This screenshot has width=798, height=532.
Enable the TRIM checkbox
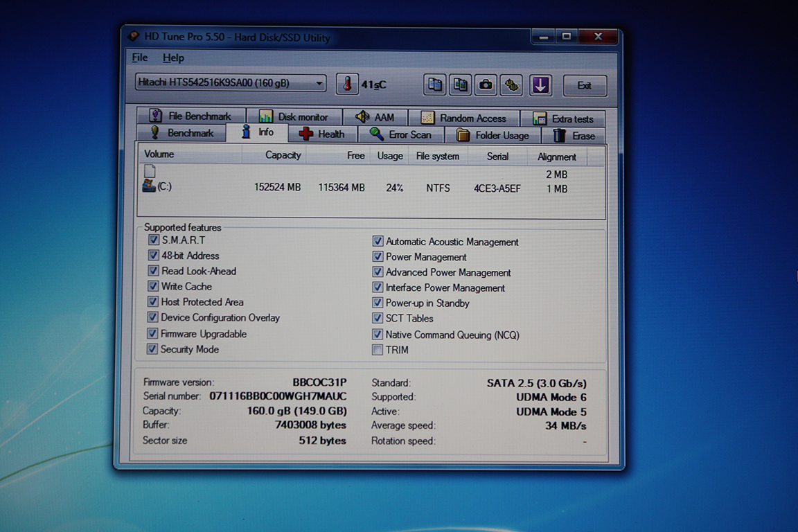[x=377, y=350]
